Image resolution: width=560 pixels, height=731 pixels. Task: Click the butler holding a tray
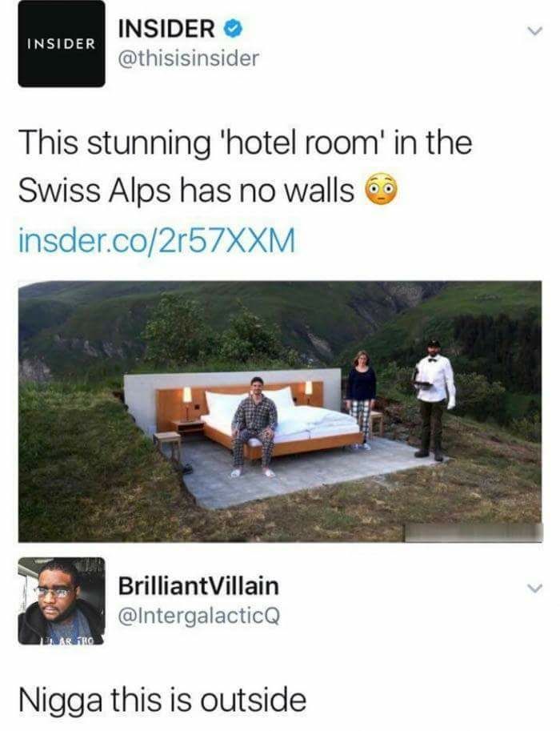[434, 400]
